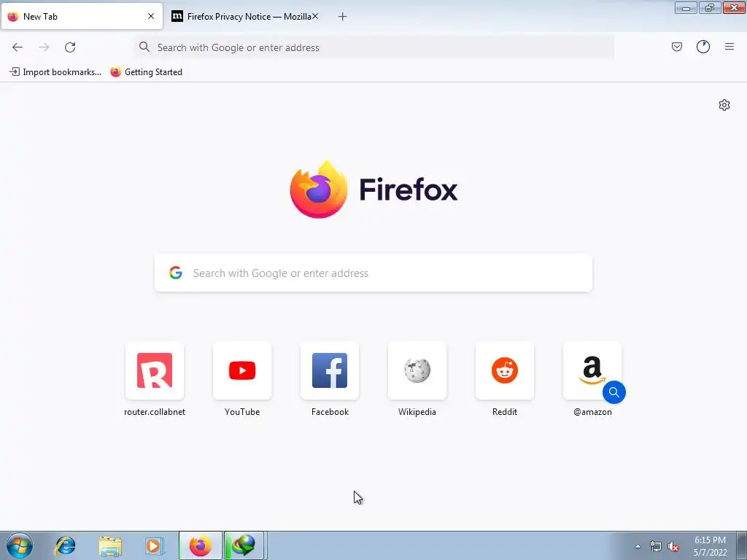Click the Show desktop strip
747x560 pixels.
[x=741, y=545]
